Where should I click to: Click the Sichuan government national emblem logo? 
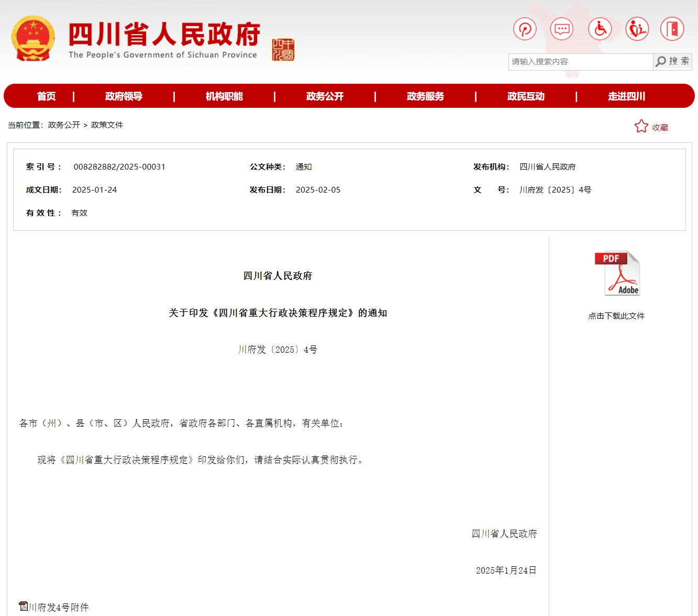point(33,39)
